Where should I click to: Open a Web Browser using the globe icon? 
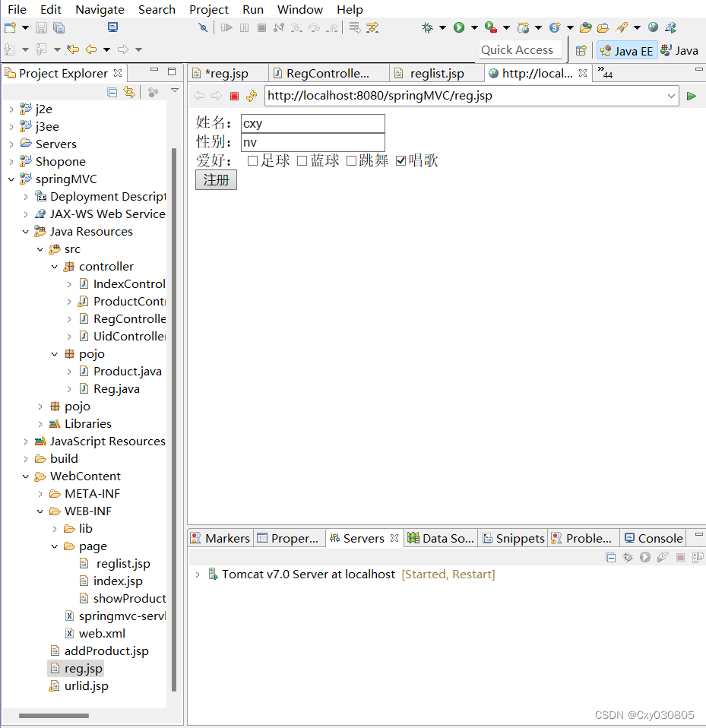tap(653, 27)
